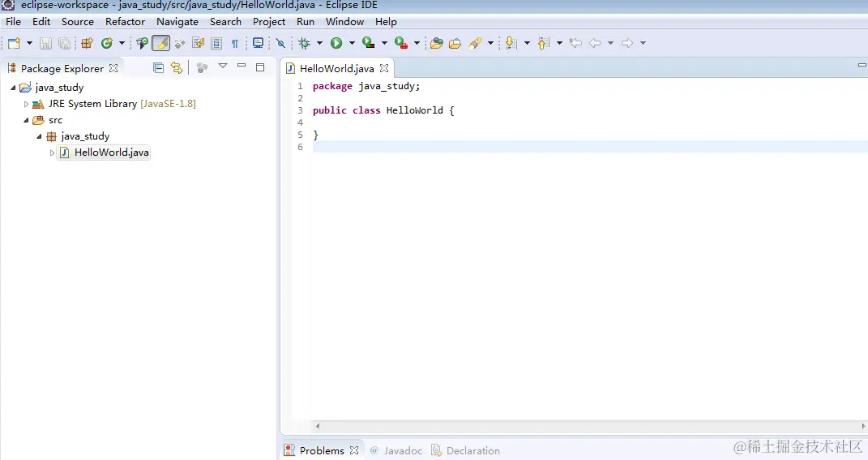Click the Open Console monitor icon
This screenshot has height=460, width=868.
click(x=258, y=43)
